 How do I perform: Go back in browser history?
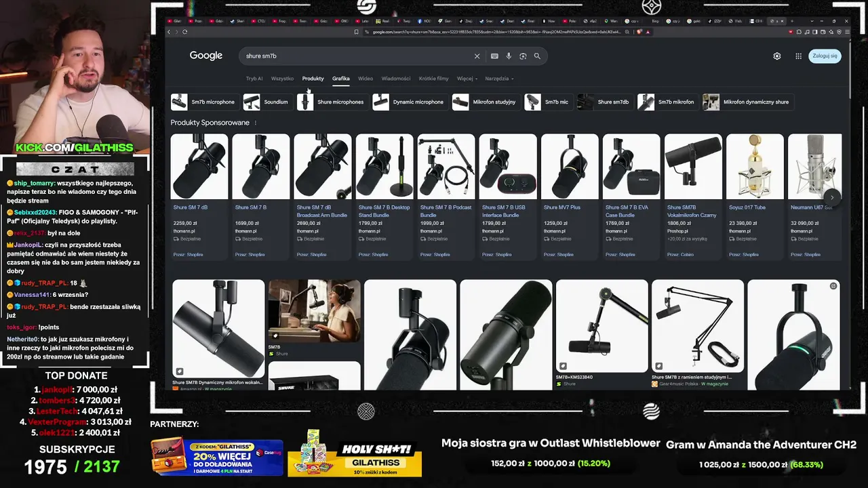[169, 32]
